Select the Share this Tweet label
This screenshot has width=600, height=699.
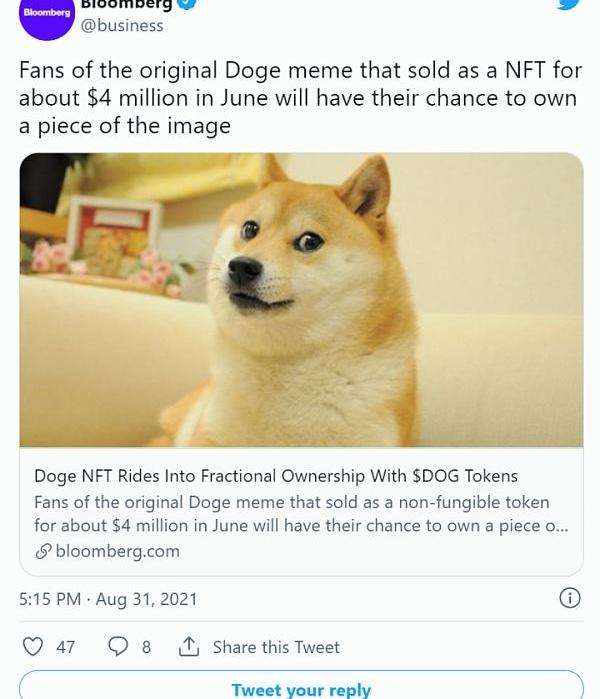(276, 647)
